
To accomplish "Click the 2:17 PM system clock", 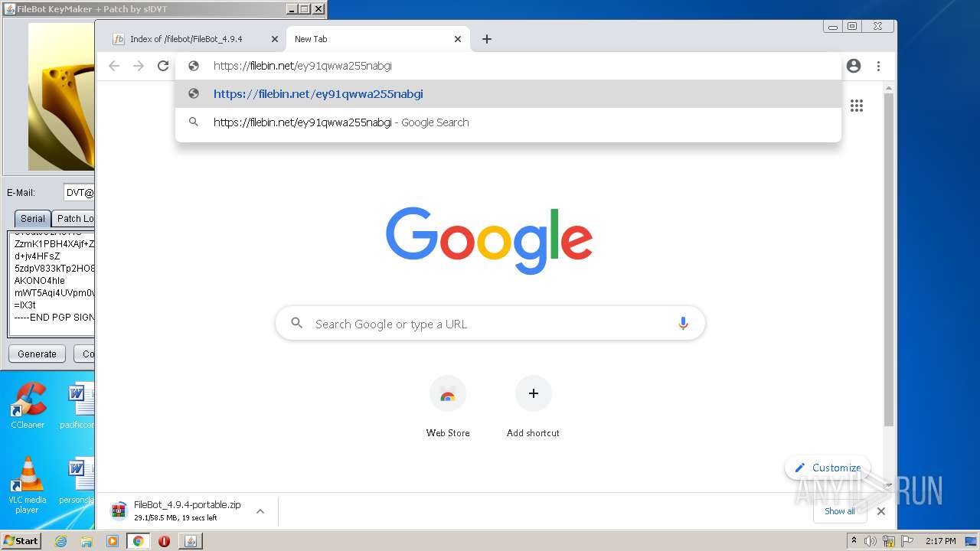I will coord(940,541).
